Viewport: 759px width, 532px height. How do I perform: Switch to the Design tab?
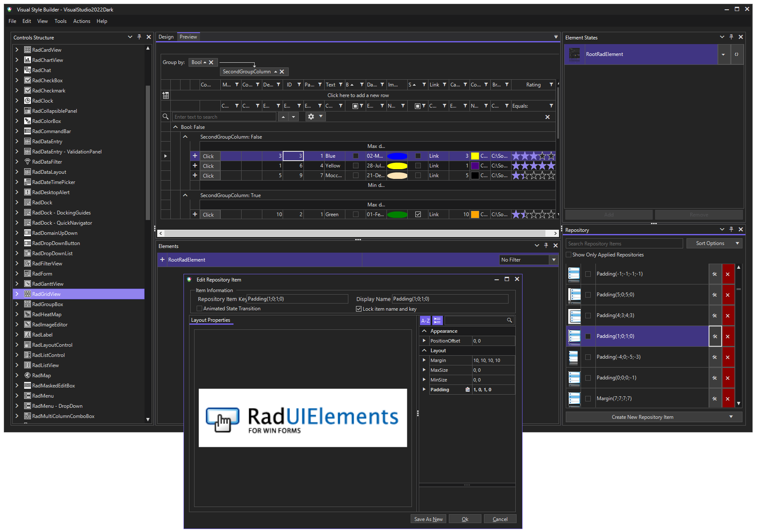coord(166,36)
